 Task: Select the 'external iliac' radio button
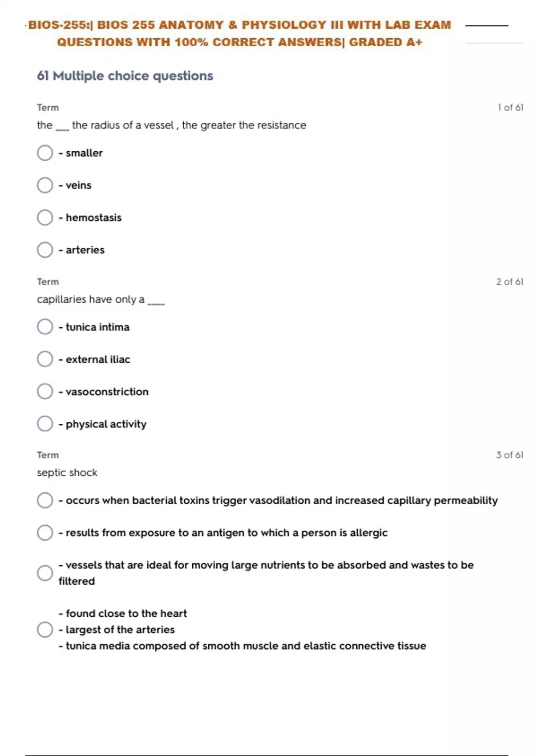tap(45, 359)
